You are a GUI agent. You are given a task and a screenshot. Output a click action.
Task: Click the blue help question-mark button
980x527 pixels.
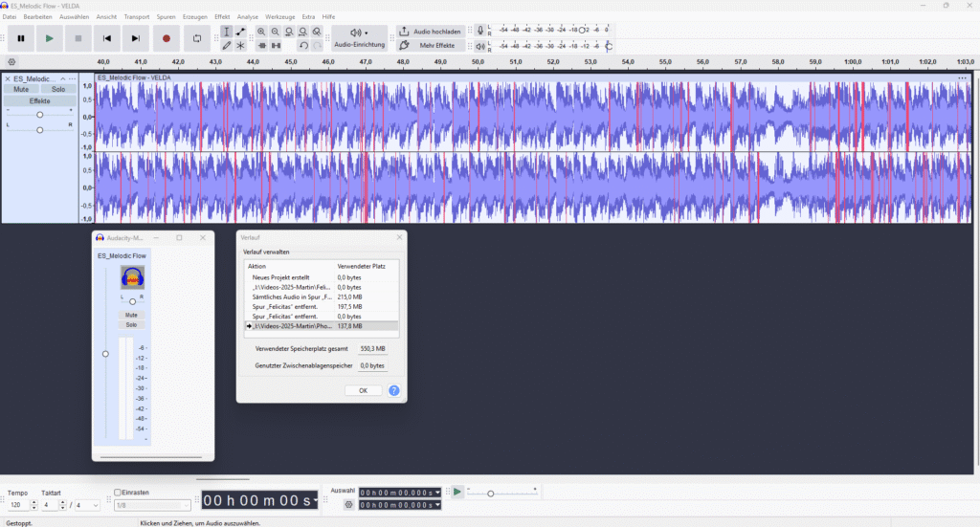point(393,390)
